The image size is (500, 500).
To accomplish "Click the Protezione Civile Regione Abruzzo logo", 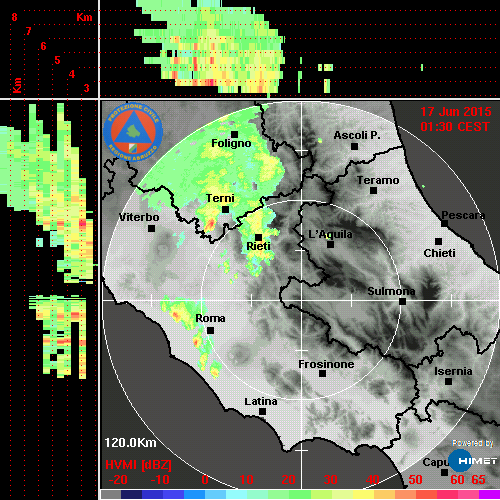I will click(133, 132).
